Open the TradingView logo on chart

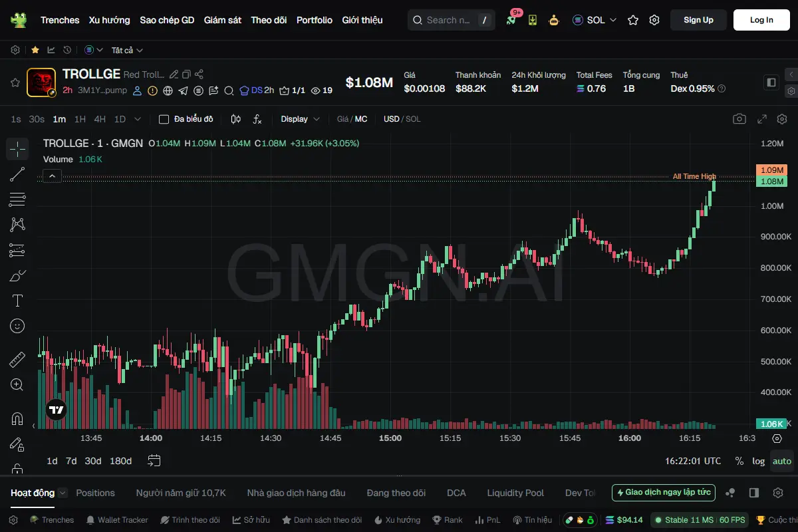tap(57, 410)
